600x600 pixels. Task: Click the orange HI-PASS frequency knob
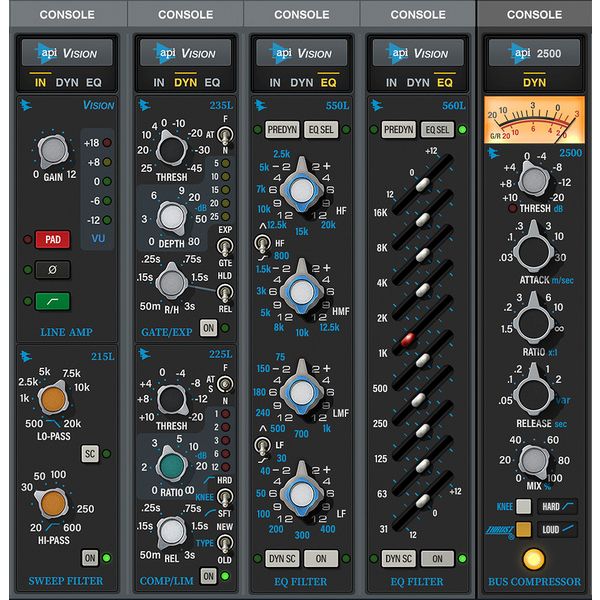[53, 503]
